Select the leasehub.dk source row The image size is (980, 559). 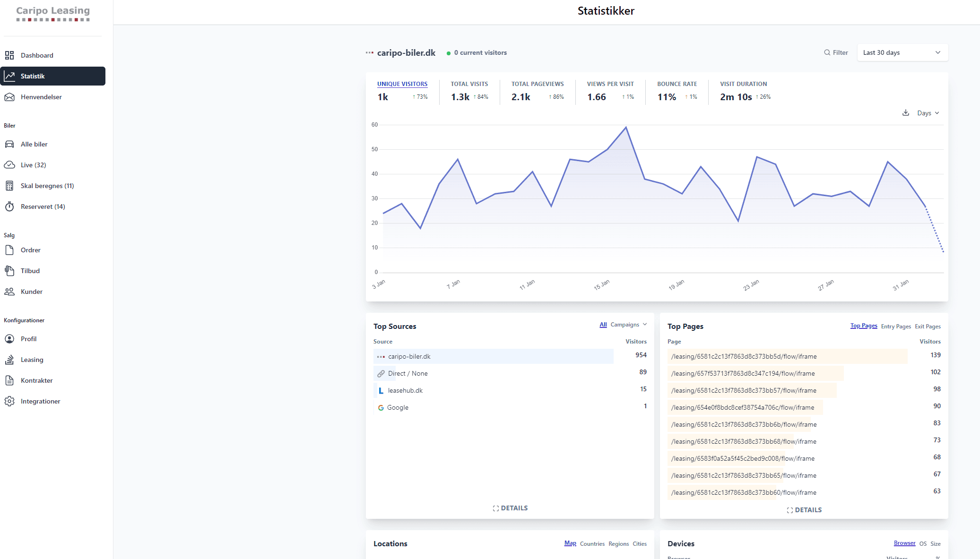click(405, 390)
